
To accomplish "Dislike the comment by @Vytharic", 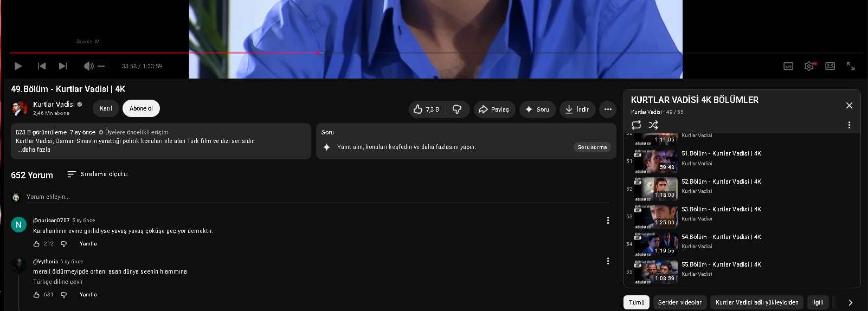I will [63, 295].
